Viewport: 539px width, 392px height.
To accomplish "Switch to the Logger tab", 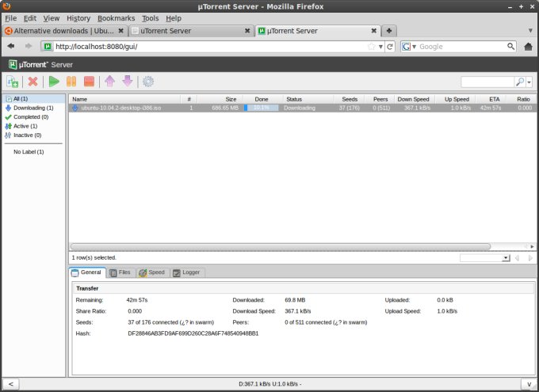I will pyautogui.click(x=187, y=272).
